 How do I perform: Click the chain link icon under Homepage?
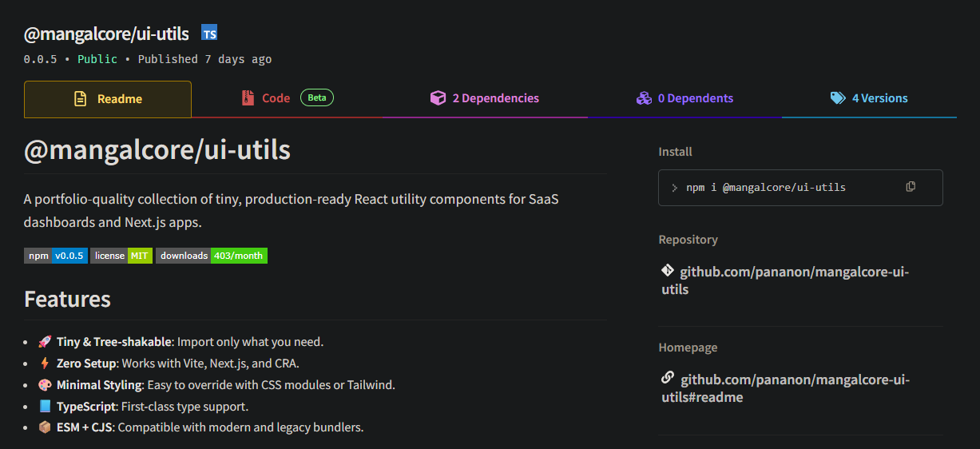coord(668,378)
